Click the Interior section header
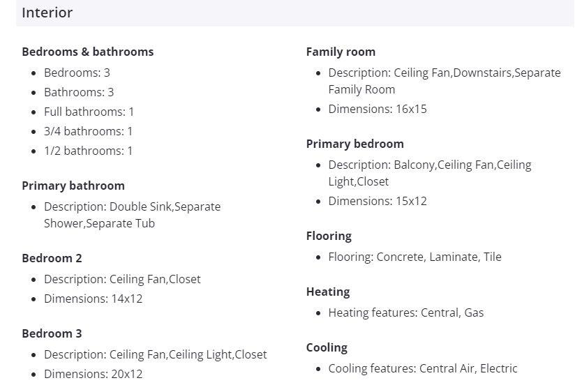Screen dimensions: 582x392 (47, 13)
